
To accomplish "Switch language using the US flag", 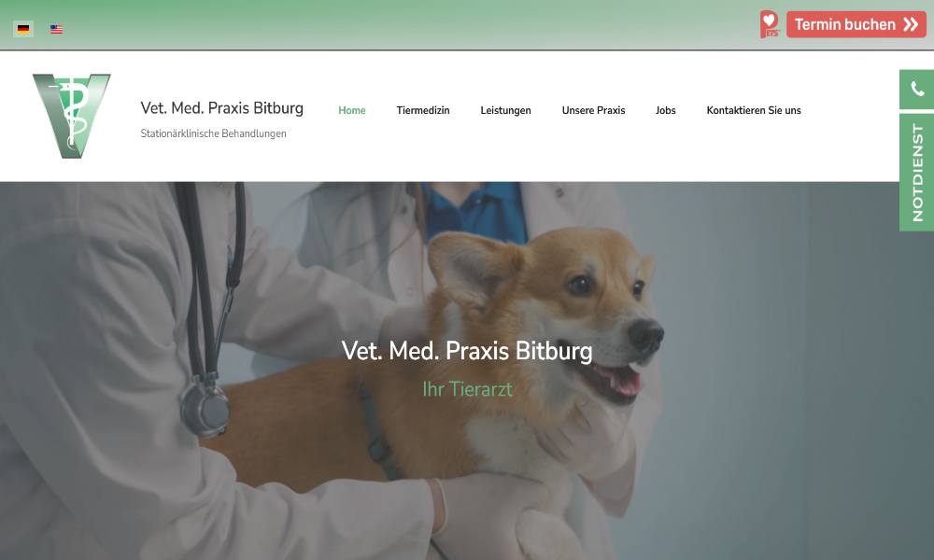I will (57, 29).
